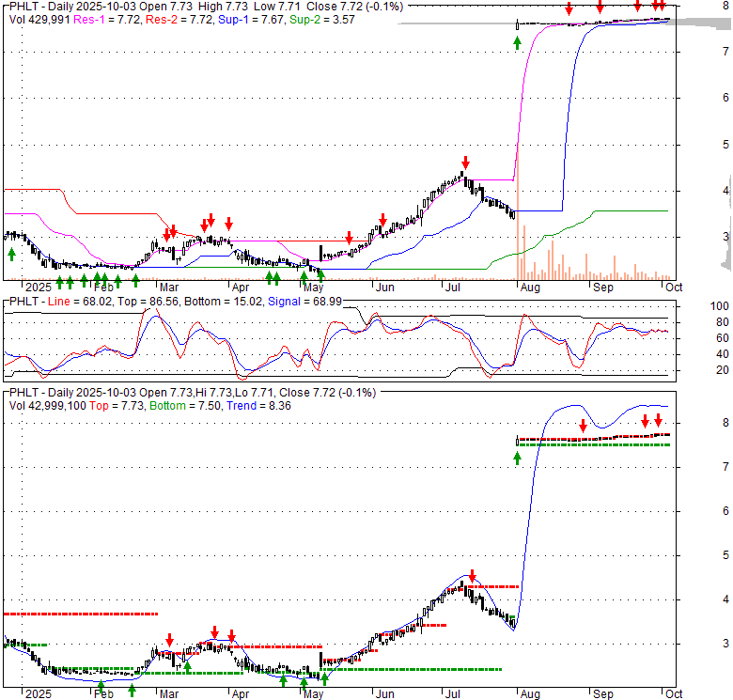Click the 'Apr' month label on bottom chart axis

(x=241, y=694)
